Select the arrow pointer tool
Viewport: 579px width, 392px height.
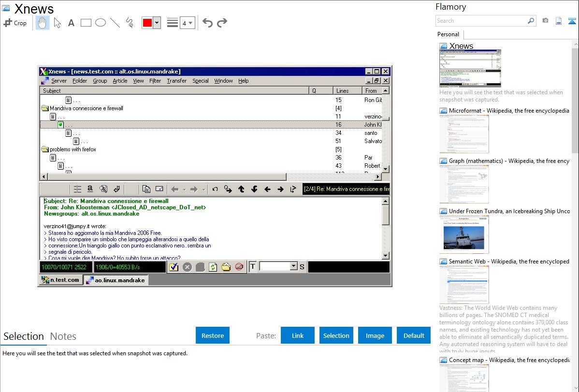57,23
